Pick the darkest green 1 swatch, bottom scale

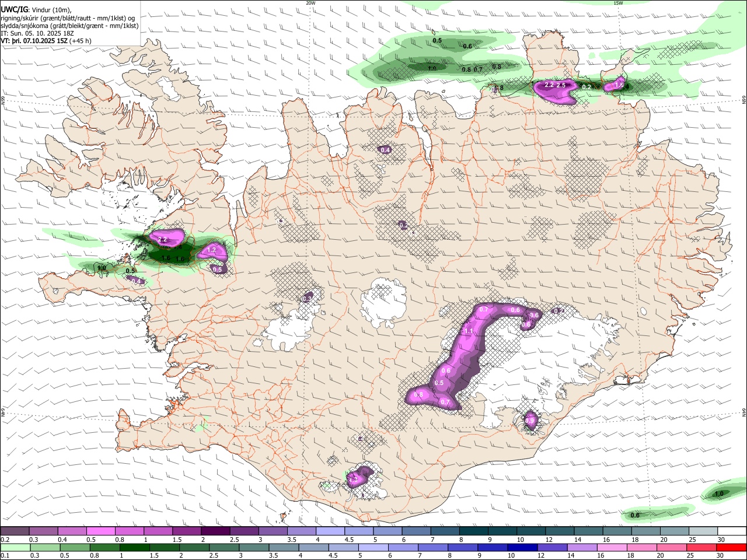coord(134,548)
